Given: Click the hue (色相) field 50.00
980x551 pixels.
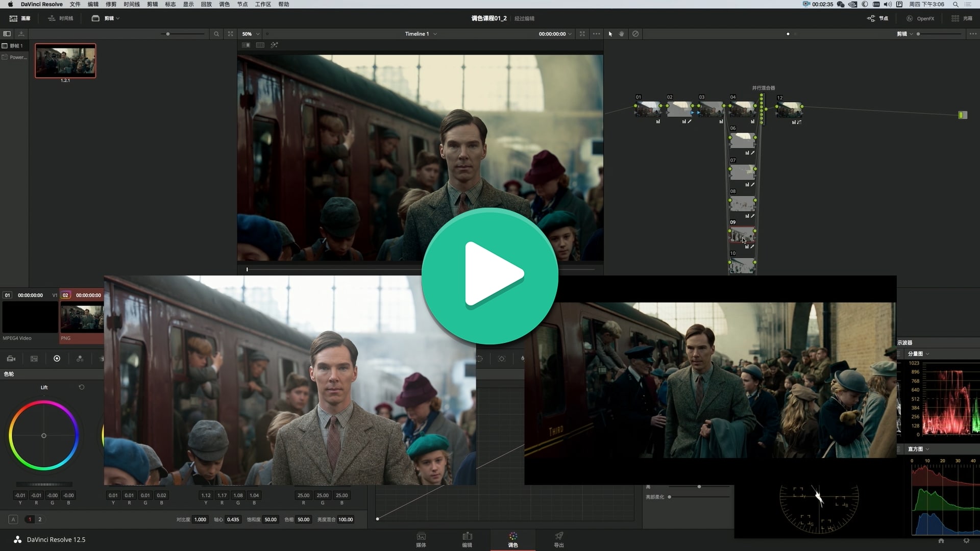Looking at the screenshot, I should click(x=304, y=519).
